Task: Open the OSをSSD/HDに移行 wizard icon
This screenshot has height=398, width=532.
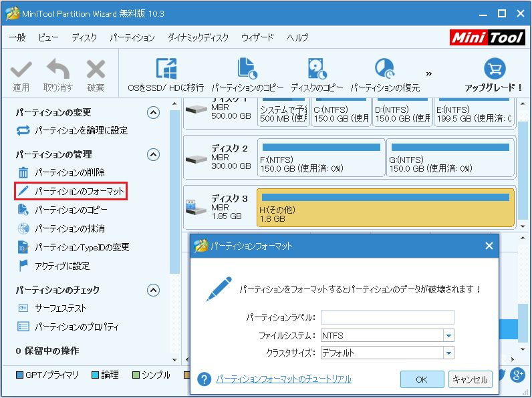Action: click(166, 69)
